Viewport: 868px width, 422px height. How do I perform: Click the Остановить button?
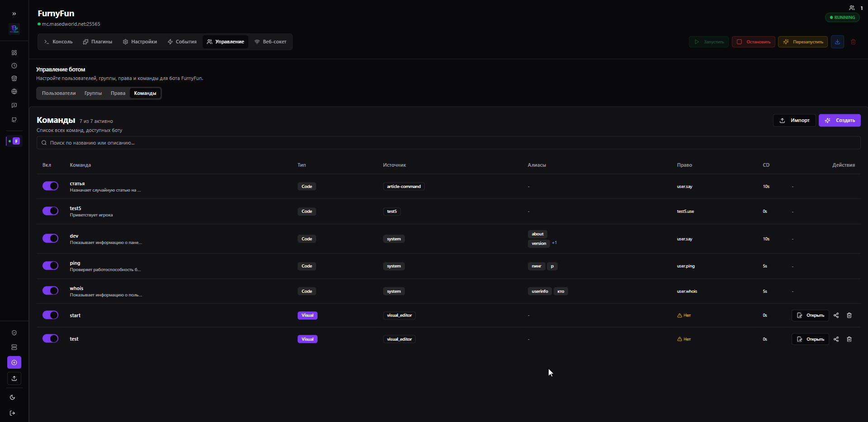[754, 42]
